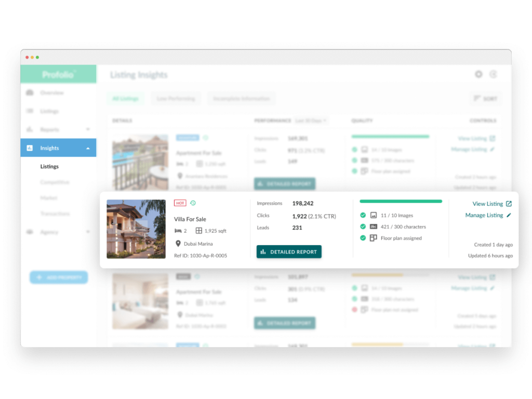Open the Villa For Sale thumbnail

click(136, 229)
